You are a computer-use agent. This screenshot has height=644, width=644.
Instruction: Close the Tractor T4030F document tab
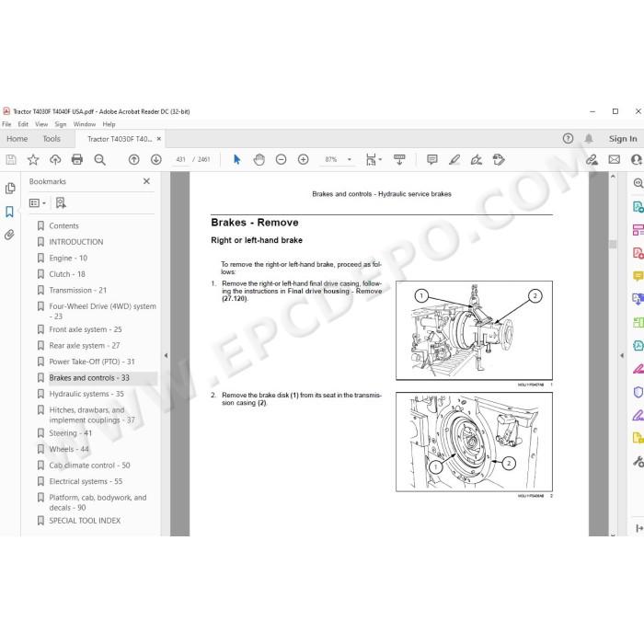pyautogui.click(x=159, y=139)
